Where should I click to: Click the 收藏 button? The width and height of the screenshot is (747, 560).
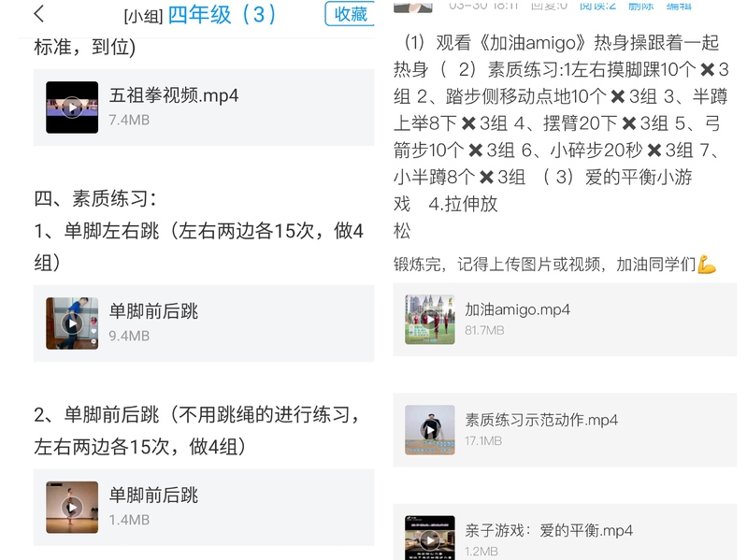350,14
